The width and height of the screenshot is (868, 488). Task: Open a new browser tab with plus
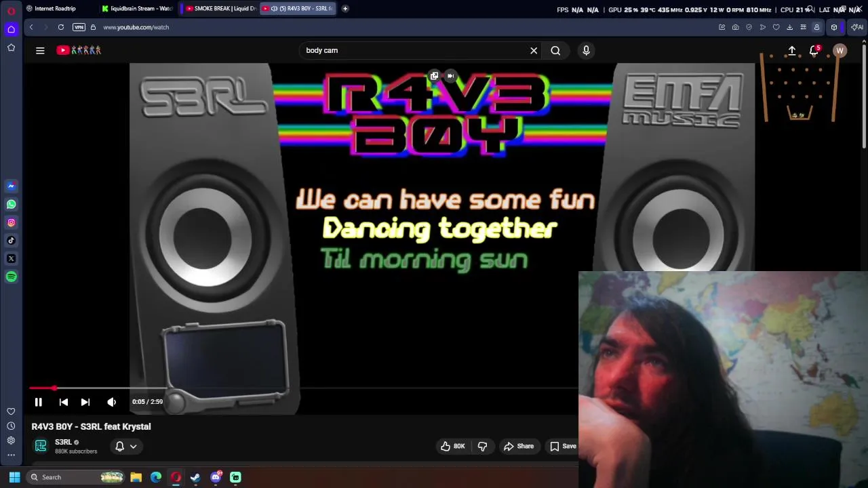tap(345, 9)
